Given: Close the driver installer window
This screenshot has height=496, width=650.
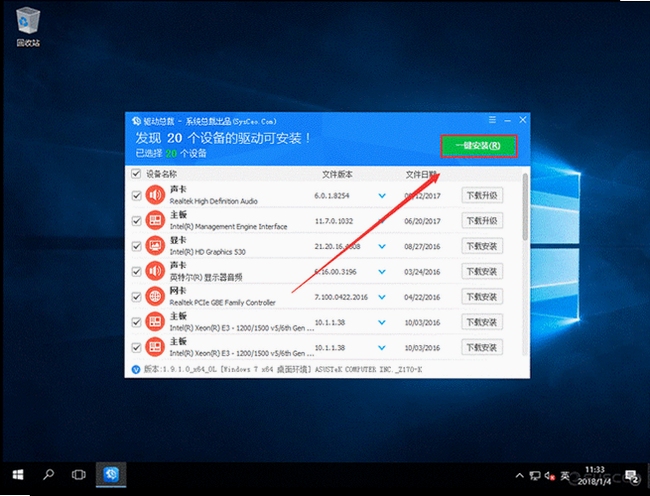Looking at the screenshot, I should click(x=523, y=120).
